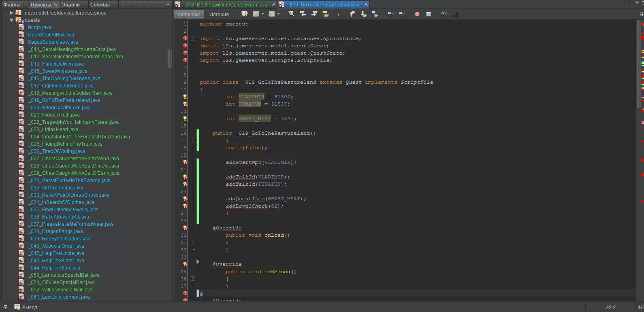The image size is (644, 312).
Task: Go to next search occurrence
Action: point(314,14)
